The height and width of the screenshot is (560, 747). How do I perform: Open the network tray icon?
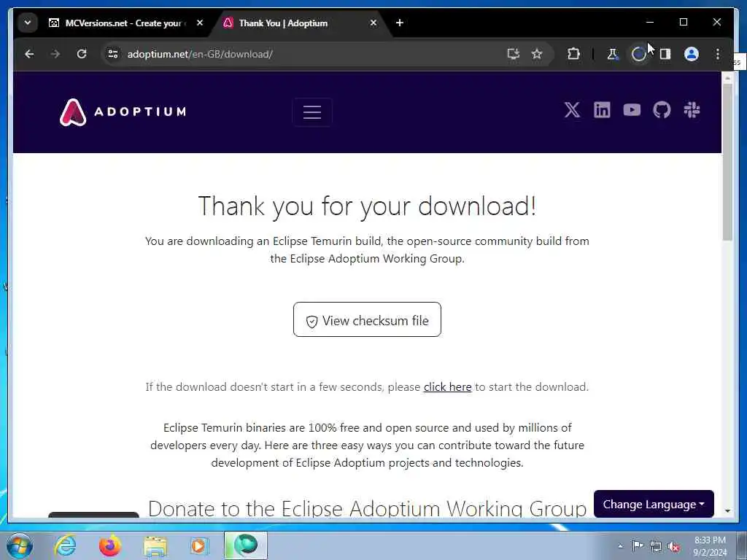656,546
